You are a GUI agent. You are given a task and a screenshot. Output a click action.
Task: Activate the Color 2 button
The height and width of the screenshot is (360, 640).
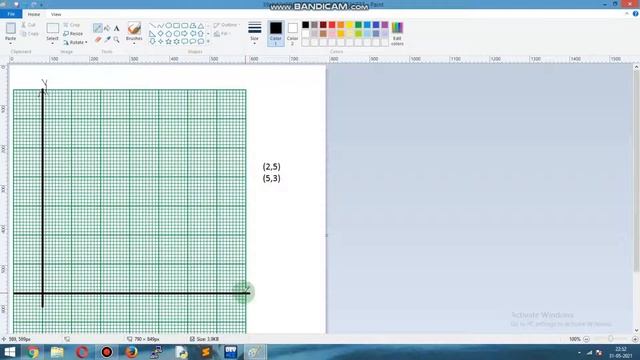tap(292, 33)
